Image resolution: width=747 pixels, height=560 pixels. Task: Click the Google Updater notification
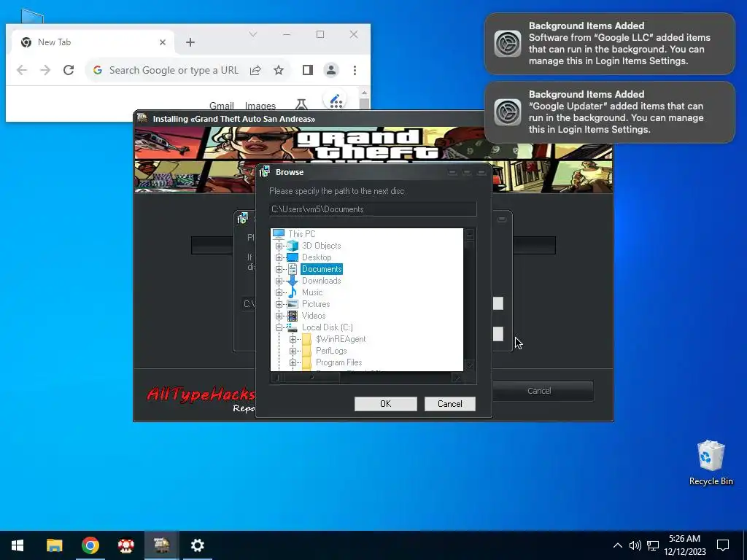point(610,112)
